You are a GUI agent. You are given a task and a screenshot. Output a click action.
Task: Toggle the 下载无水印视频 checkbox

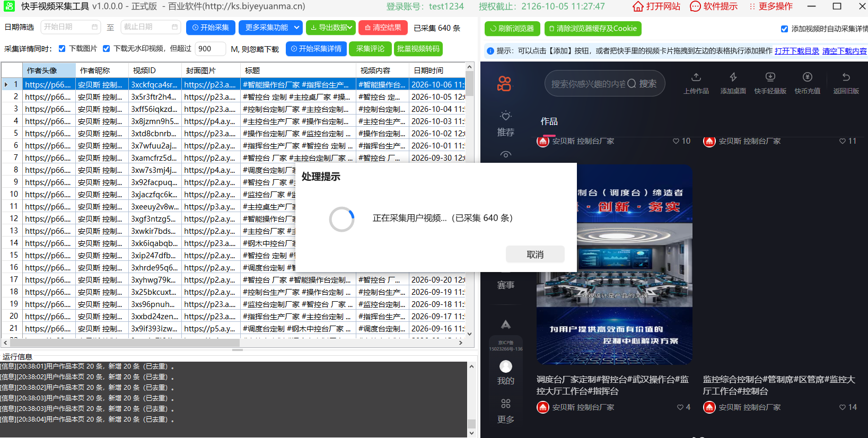pos(107,49)
